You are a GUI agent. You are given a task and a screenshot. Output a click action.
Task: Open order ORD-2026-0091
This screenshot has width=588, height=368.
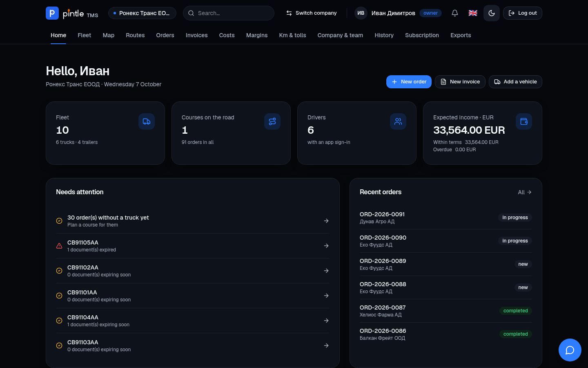point(446,218)
